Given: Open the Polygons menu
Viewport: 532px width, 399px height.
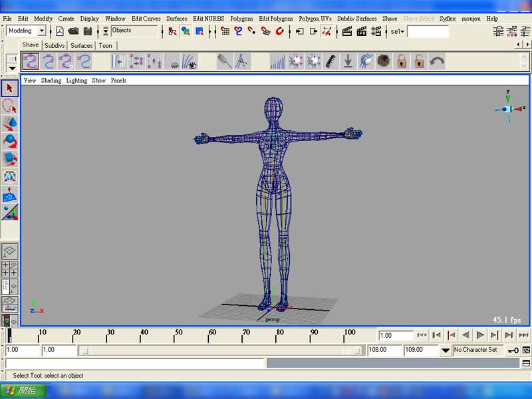Looking at the screenshot, I should tap(241, 19).
